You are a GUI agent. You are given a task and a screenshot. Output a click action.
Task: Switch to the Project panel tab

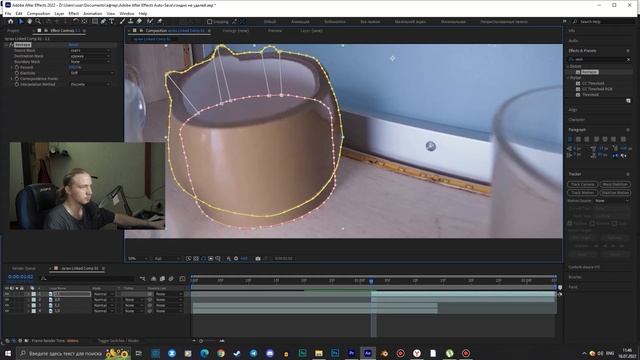point(13,31)
